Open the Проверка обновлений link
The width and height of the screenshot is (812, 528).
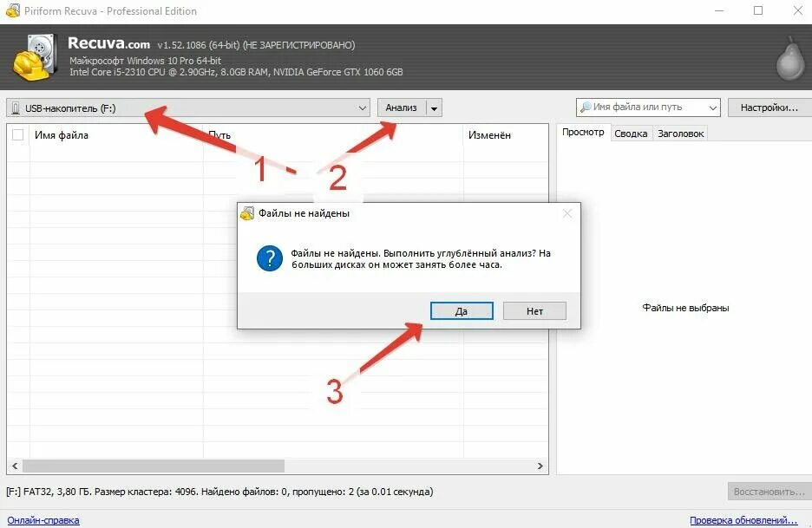coord(743,520)
